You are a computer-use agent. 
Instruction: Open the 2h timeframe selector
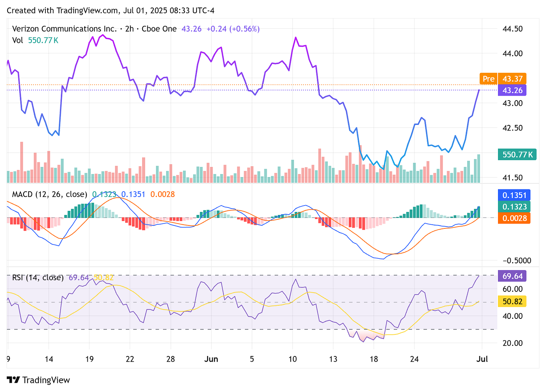pos(129,29)
